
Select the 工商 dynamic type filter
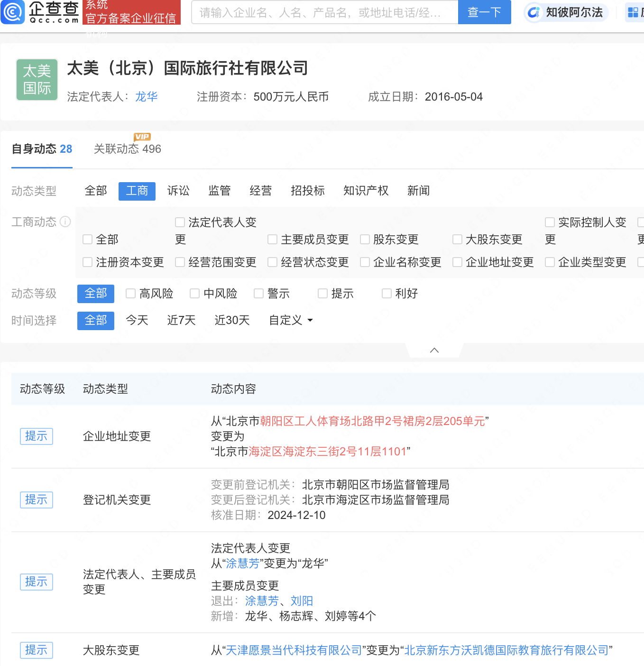137,191
